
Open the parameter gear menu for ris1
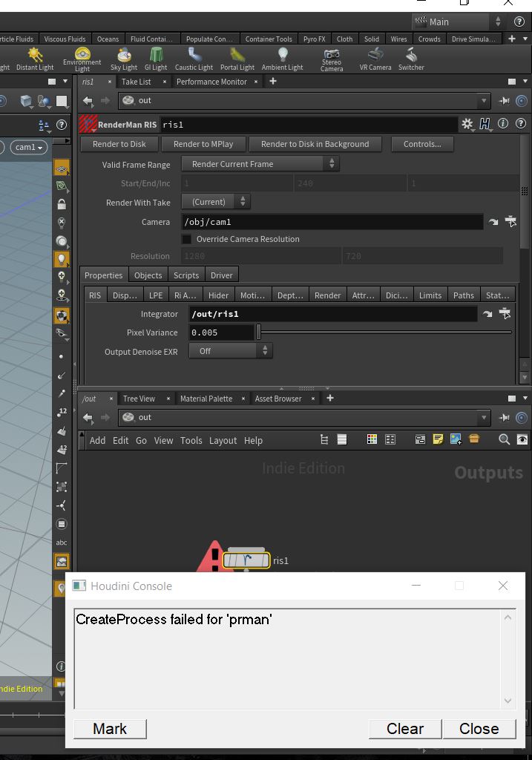pos(467,124)
